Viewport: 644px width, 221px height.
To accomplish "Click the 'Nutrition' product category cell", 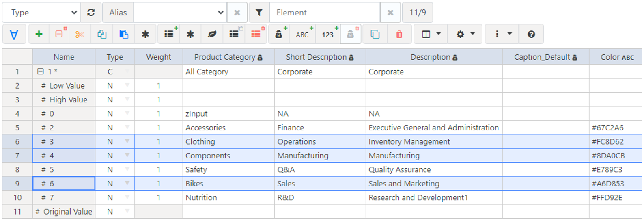I will tap(228, 197).
